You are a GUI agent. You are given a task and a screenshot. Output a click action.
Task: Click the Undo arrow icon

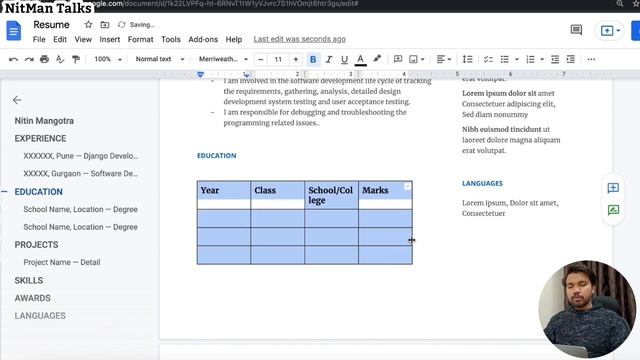[x=13, y=60]
